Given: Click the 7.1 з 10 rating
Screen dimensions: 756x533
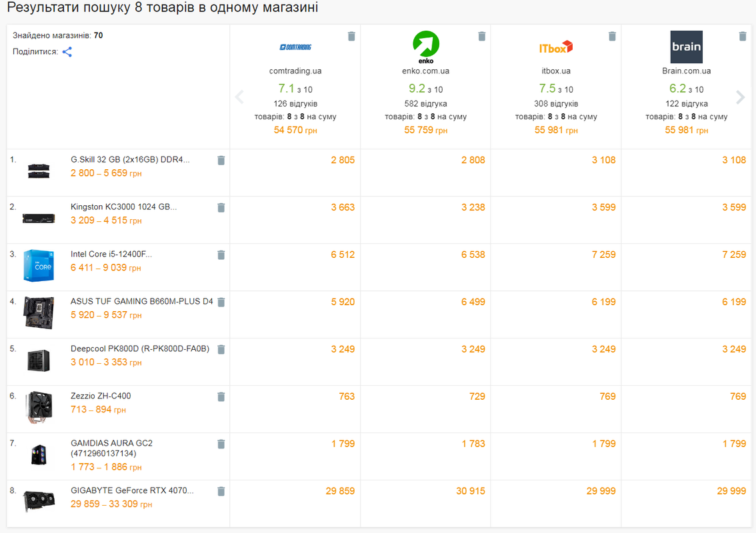Looking at the screenshot, I should [295, 89].
